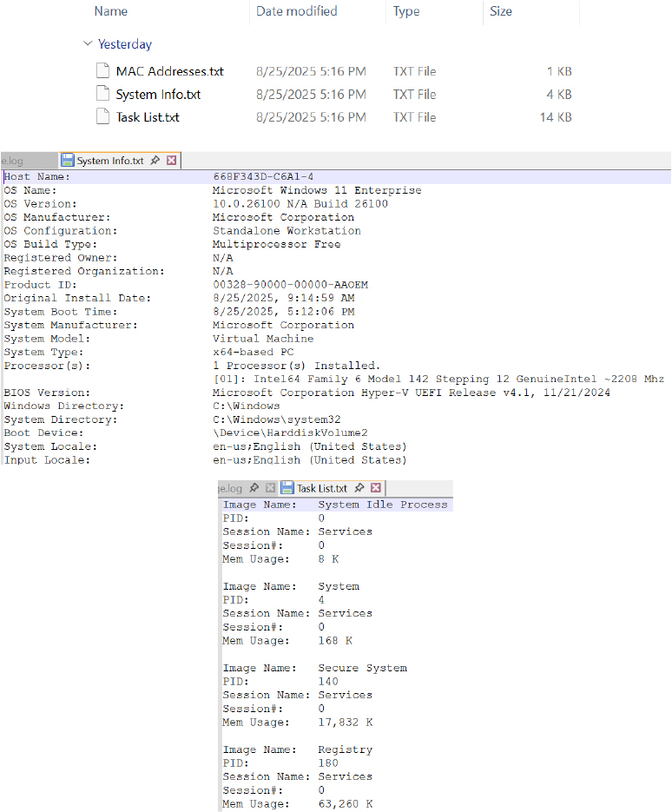Click OS version 10.0.26100 line

coord(300,204)
